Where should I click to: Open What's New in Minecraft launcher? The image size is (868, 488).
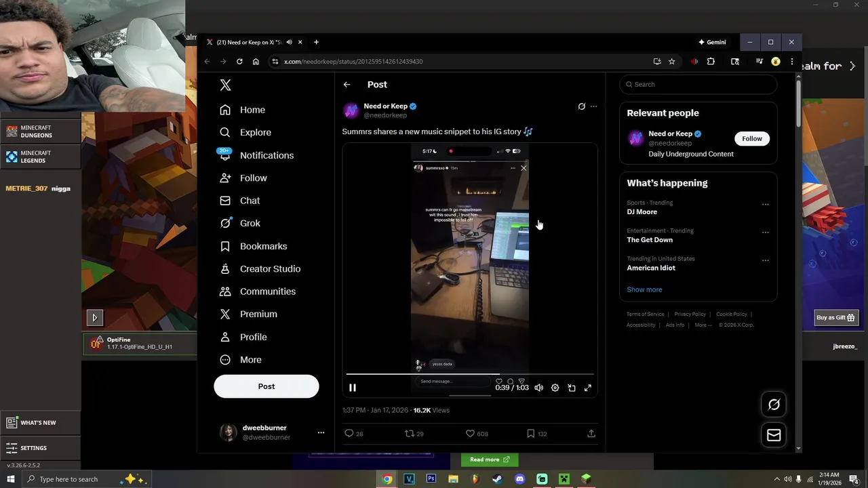pos(39,422)
